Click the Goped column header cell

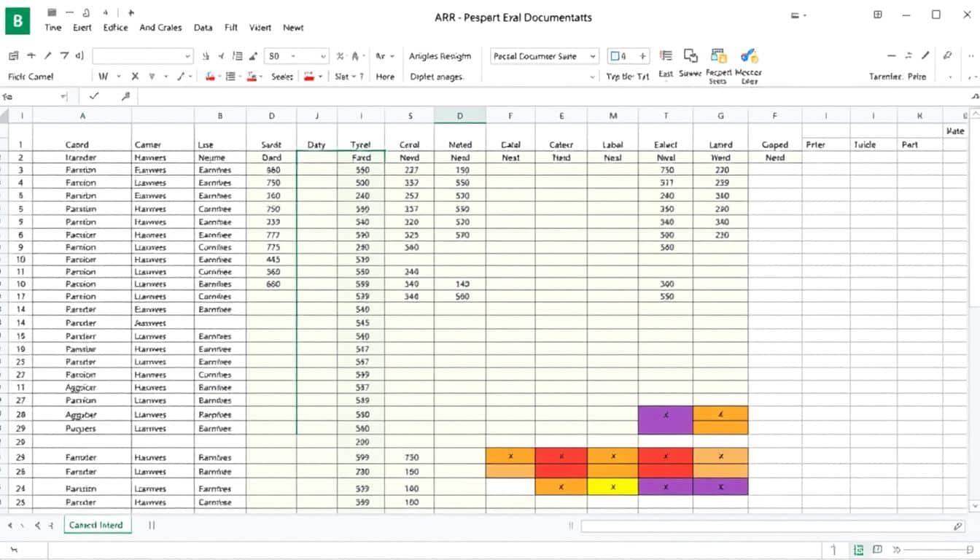coord(774,144)
